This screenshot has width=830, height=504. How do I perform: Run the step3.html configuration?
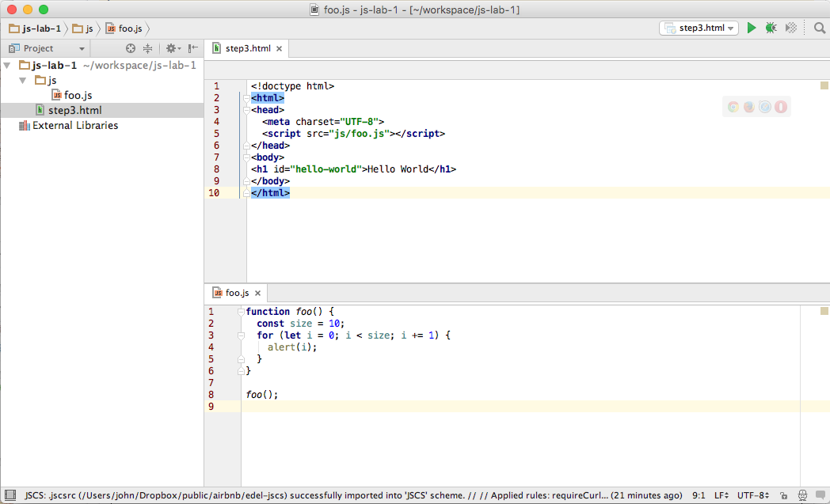tap(751, 27)
